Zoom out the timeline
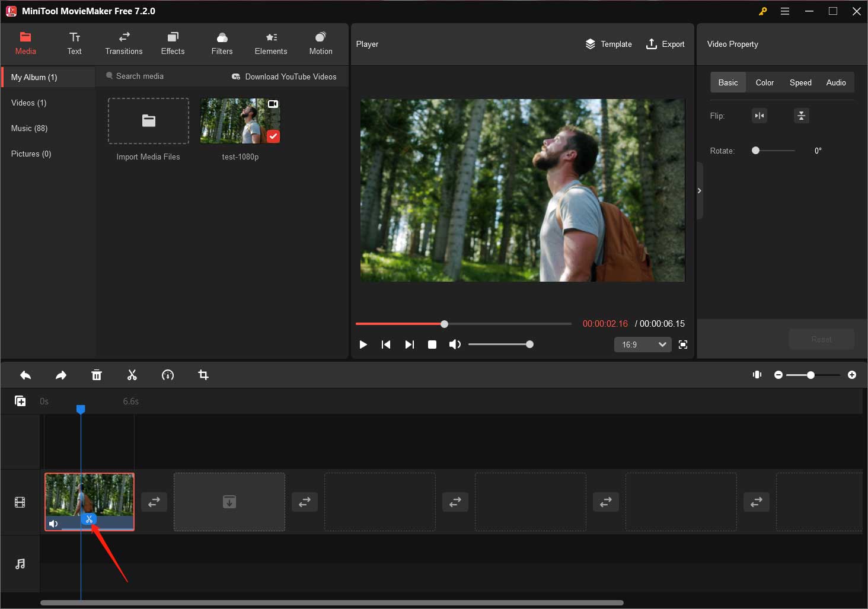Image resolution: width=868 pixels, height=609 pixels. [778, 375]
